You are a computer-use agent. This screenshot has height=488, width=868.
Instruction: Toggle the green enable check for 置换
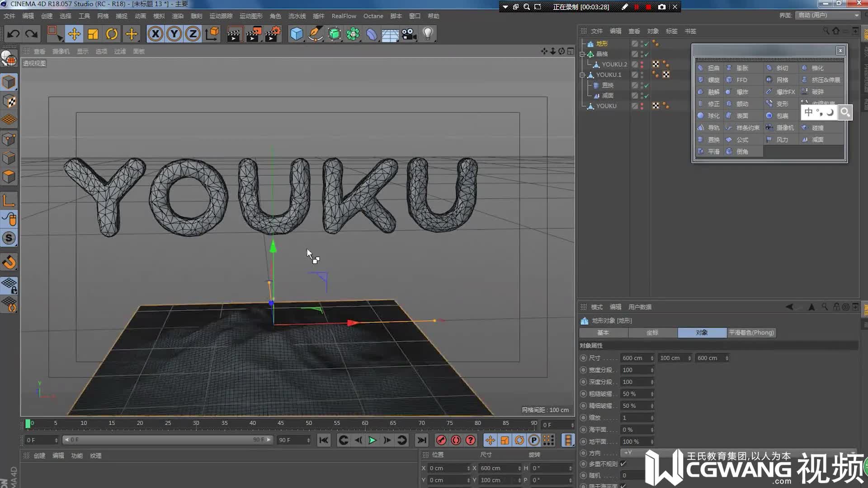tap(646, 85)
